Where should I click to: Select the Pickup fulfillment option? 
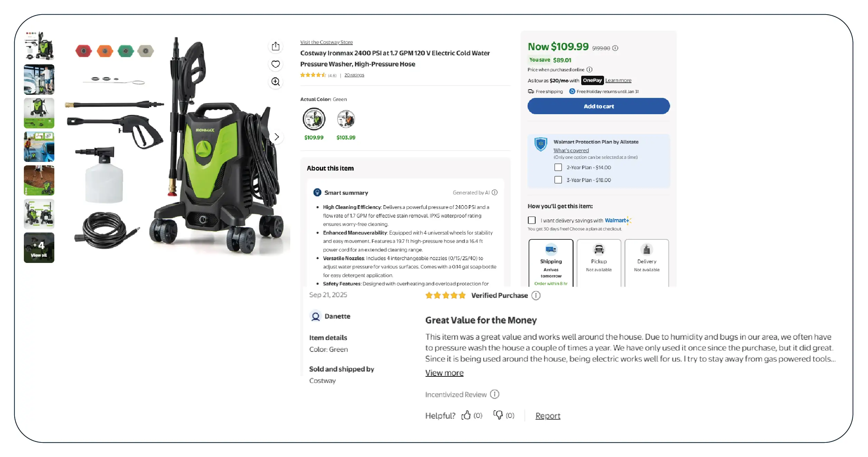click(599, 263)
